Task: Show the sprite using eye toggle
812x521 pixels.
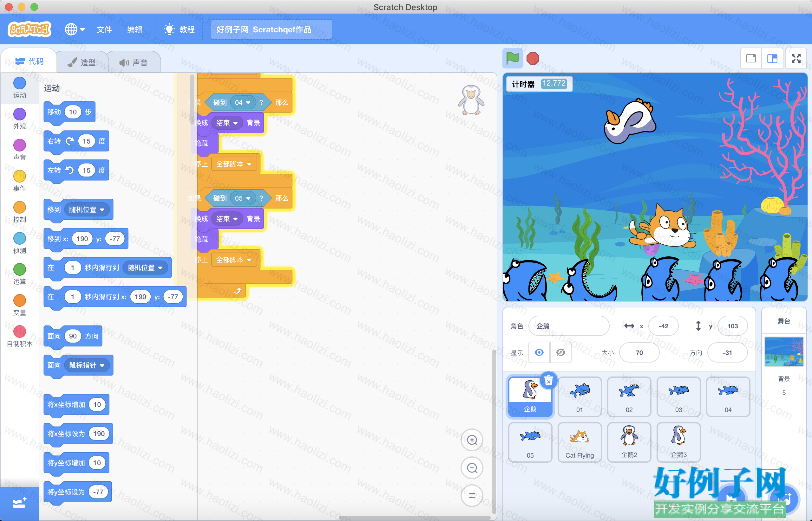Action: 540,352
